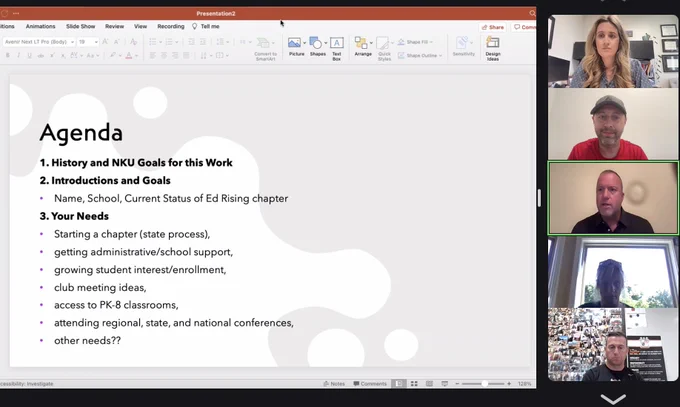680x407 pixels.
Task: Open the Recording tab
Action: coord(171,26)
